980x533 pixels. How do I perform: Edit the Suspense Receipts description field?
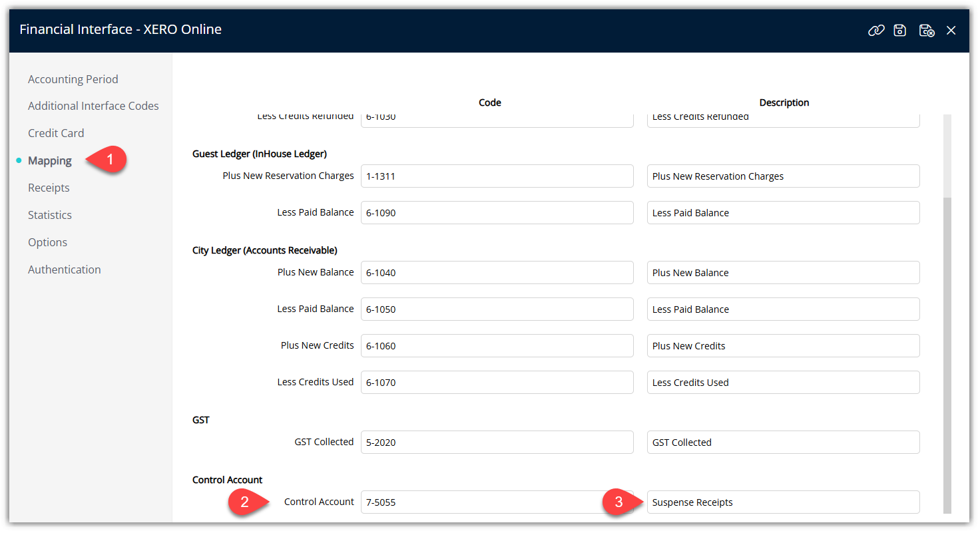pos(784,502)
